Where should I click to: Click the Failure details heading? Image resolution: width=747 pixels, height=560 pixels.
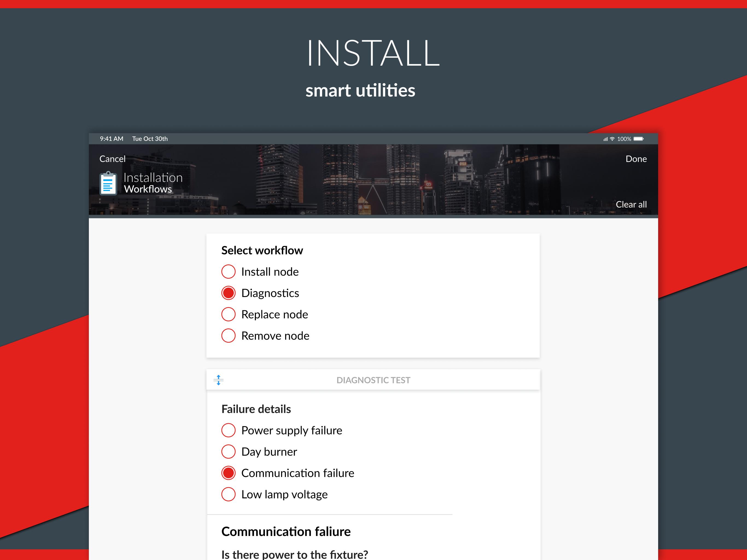click(x=256, y=409)
